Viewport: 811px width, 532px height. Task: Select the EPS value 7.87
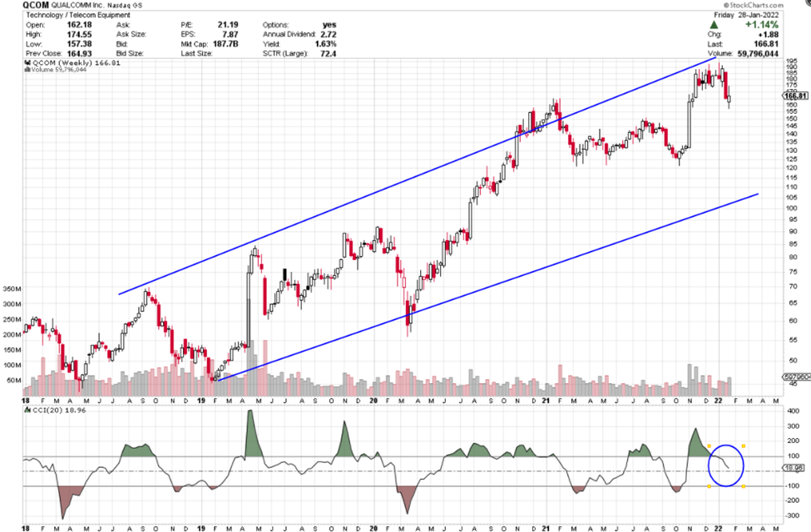[230, 34]
